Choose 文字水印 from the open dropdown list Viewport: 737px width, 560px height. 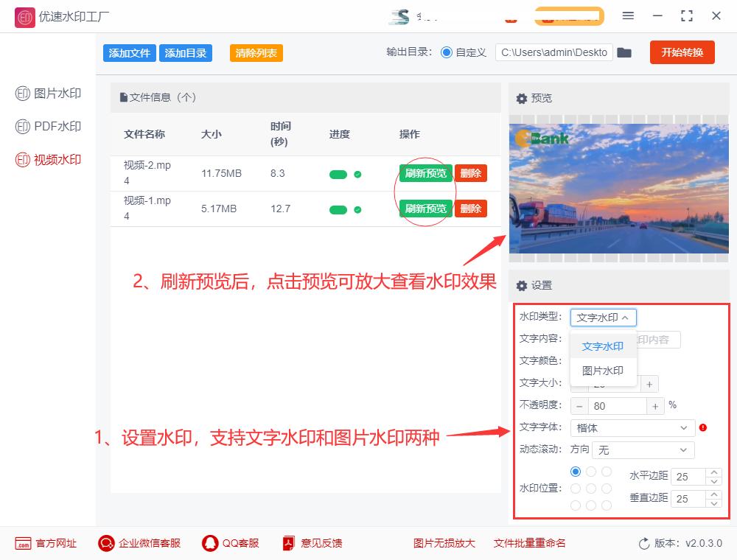point(602,346)
